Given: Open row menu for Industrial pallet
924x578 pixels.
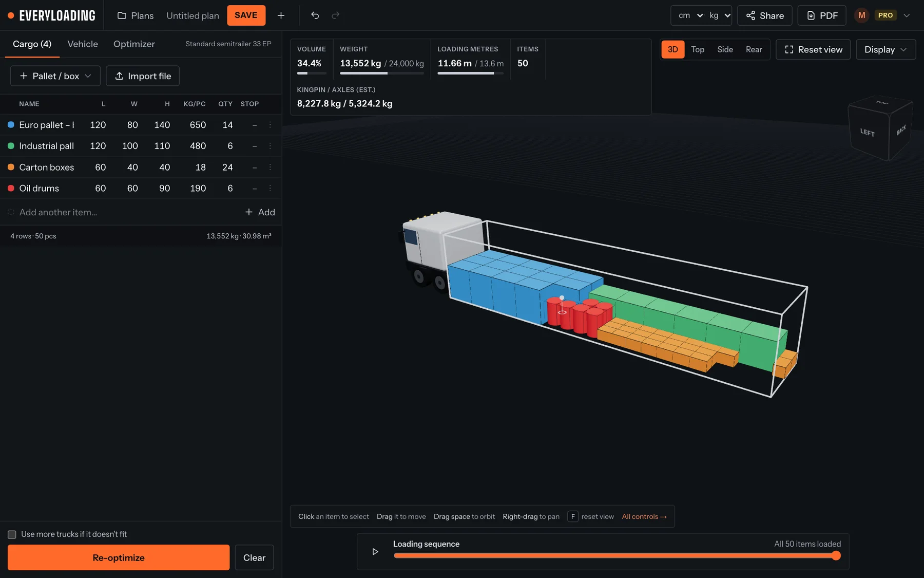Looking at the screenshot, I should pos(270,146).
